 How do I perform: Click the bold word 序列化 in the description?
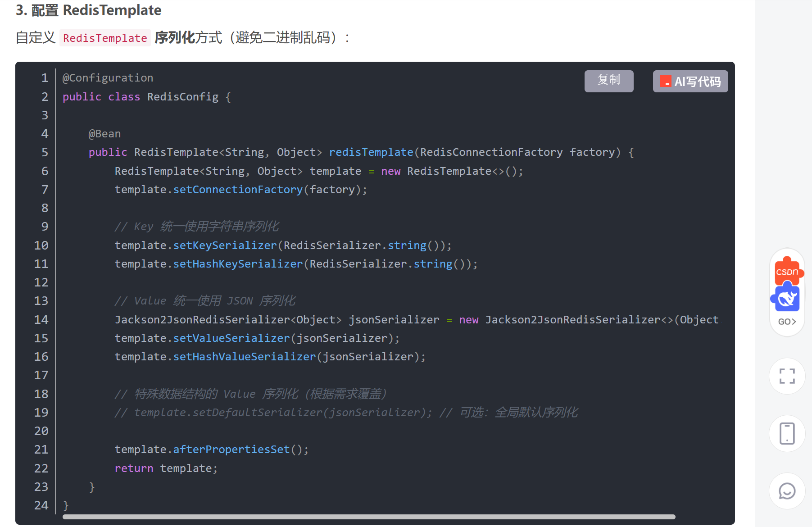click(175, 37)
